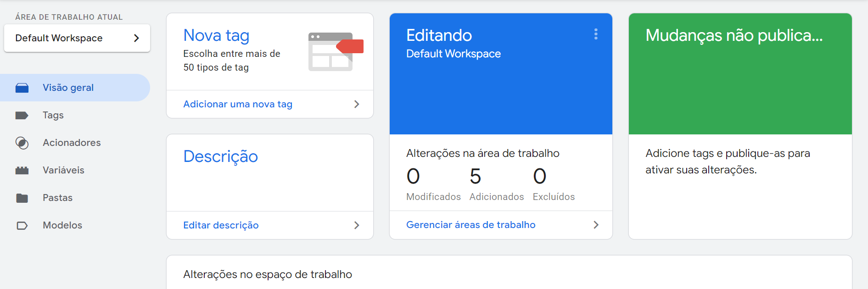Click chevron next to Adicionar uma nova tag

coord(357,104)
